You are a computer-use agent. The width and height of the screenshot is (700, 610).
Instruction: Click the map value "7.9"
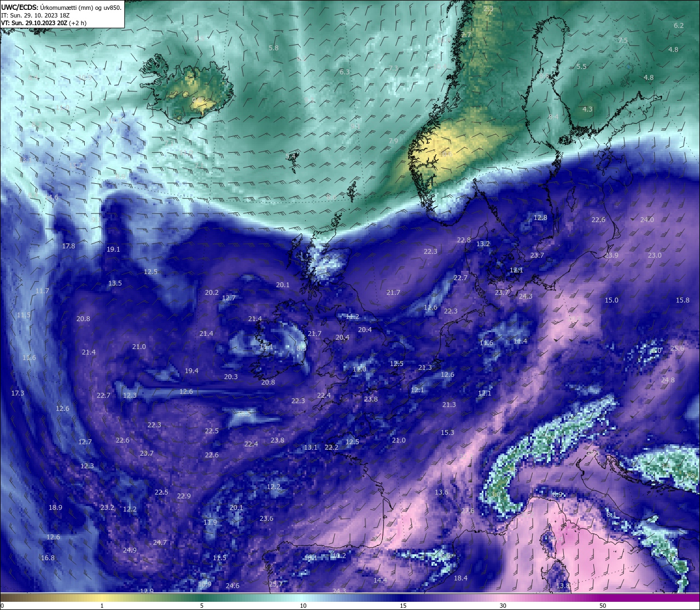(x=393, y=141)
